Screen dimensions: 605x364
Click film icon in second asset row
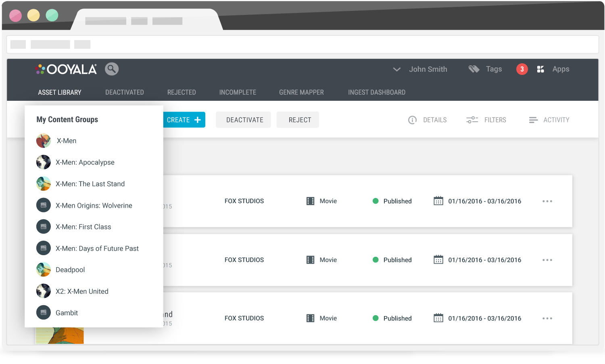310,260
